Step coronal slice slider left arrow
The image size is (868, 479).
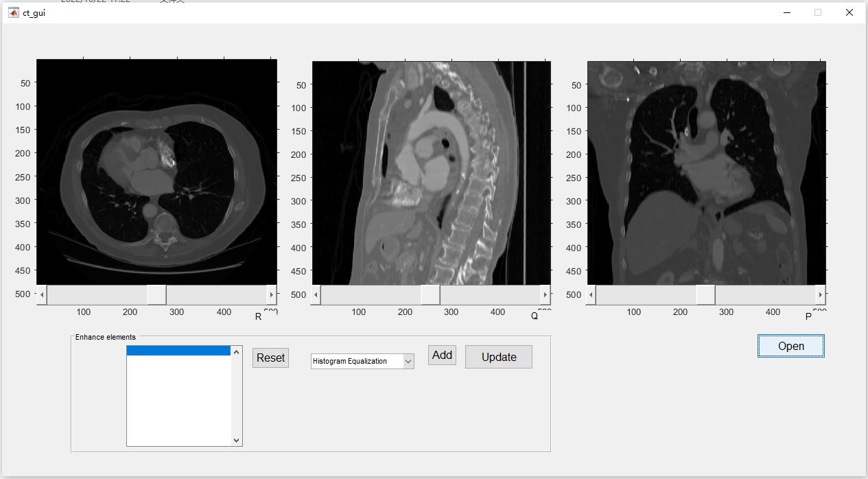click(591, 295)
